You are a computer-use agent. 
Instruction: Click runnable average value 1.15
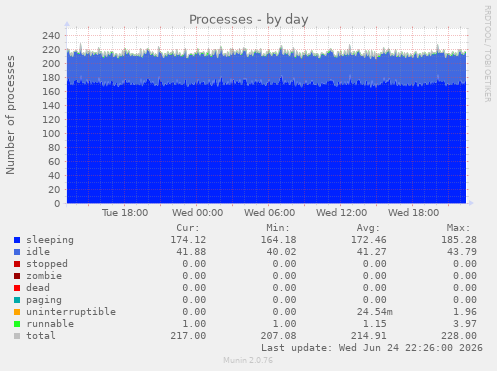click(375, 324)
